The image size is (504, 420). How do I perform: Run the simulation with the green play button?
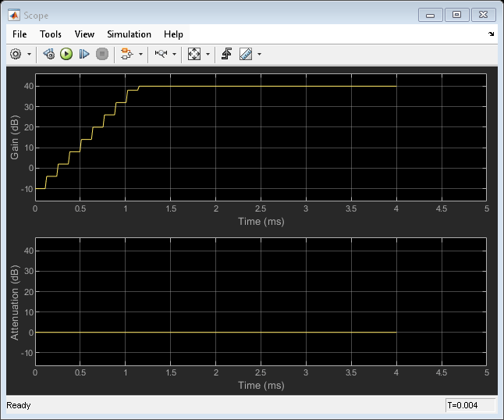click(x=66, y=54)
